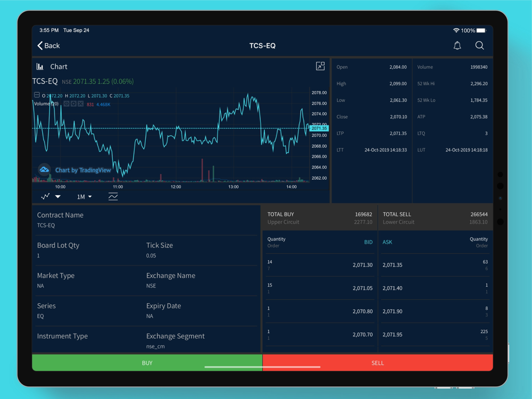Select bid price 2,070.80
Viewport: 532px width, 399px height.
(x=362, y=311)
